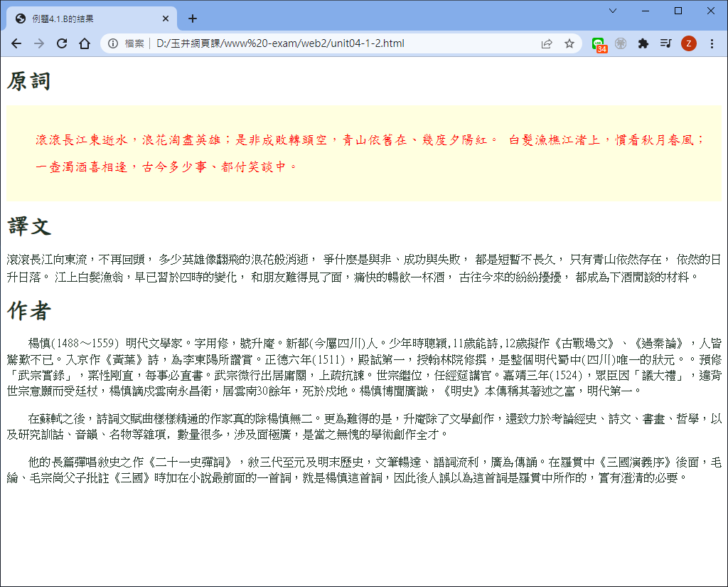Close the 例題4.1.B的結果 tab

click(166, 19)
